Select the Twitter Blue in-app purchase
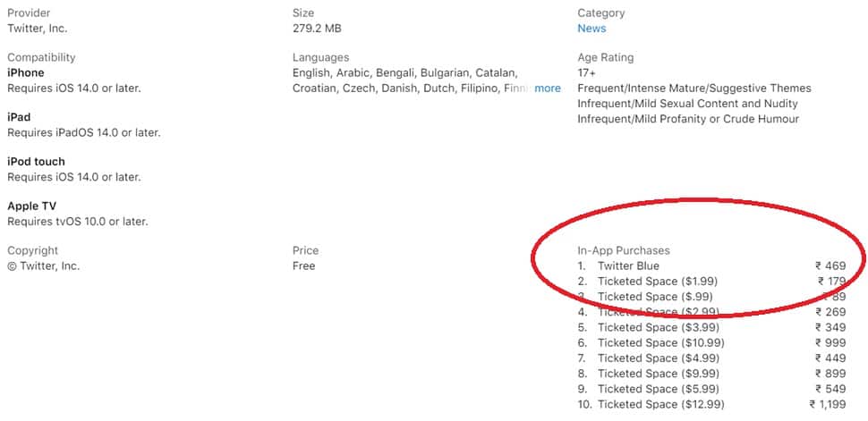The height and width of the screenshot is (421, 868). click(711, 266)
